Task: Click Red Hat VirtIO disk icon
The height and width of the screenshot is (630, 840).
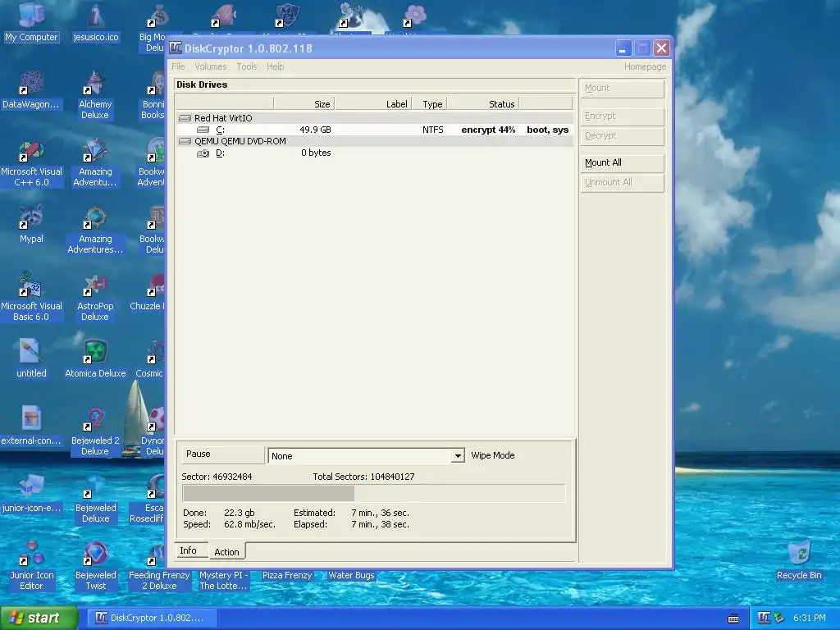Action: pyautogui.click(x=185, y=118)
